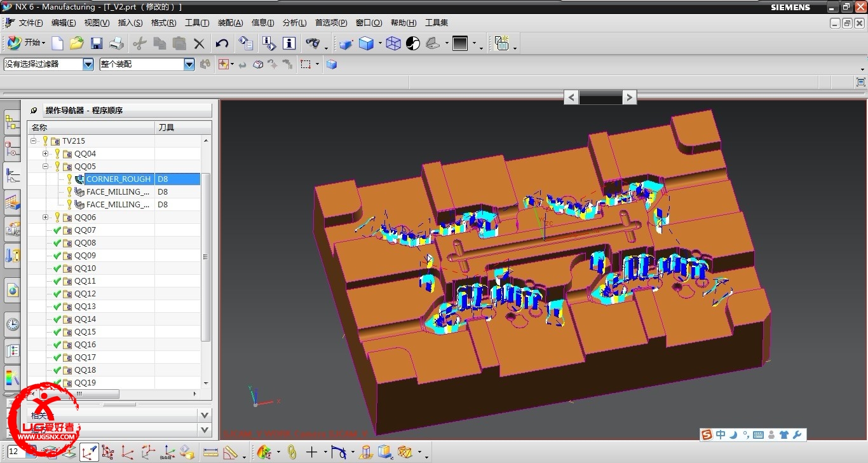Click the cylinder geometry icon in bottom toolbar

366,452
